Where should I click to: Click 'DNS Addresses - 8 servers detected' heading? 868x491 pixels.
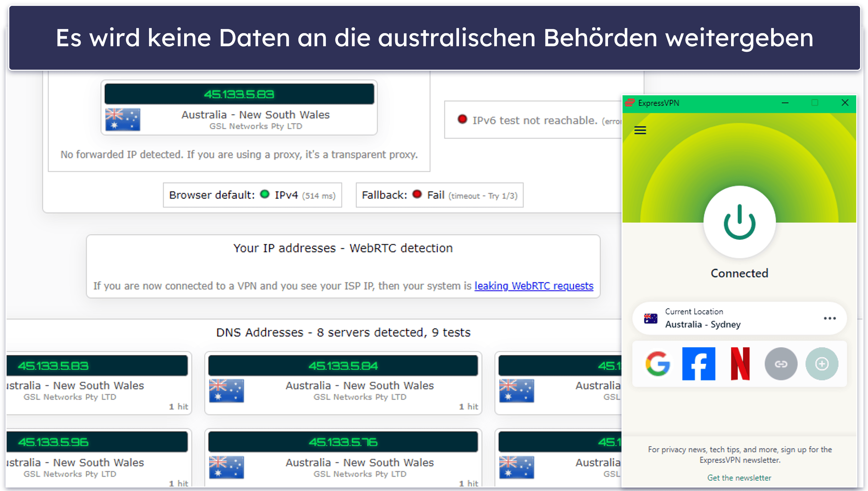pyautogui.click(x=343, y=332)
